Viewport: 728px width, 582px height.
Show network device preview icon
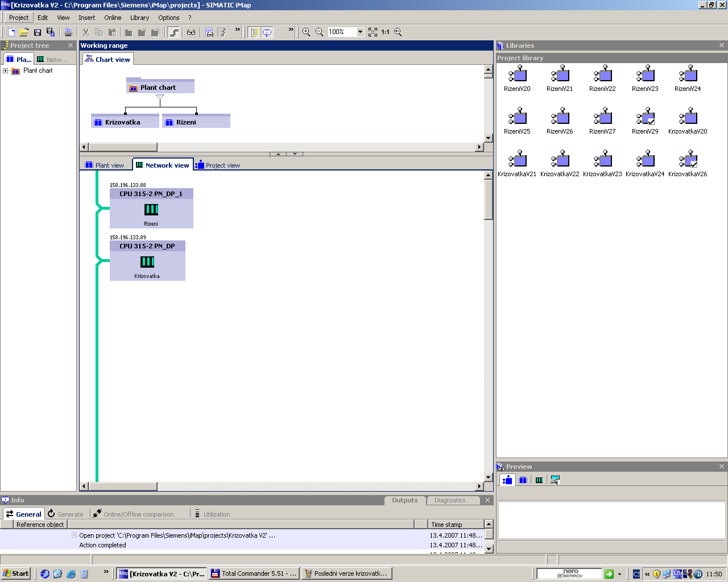pyautogui.click(x=539, y=480)
